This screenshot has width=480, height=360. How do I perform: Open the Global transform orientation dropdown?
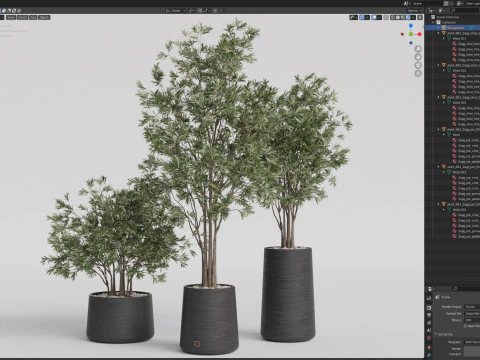175,11
